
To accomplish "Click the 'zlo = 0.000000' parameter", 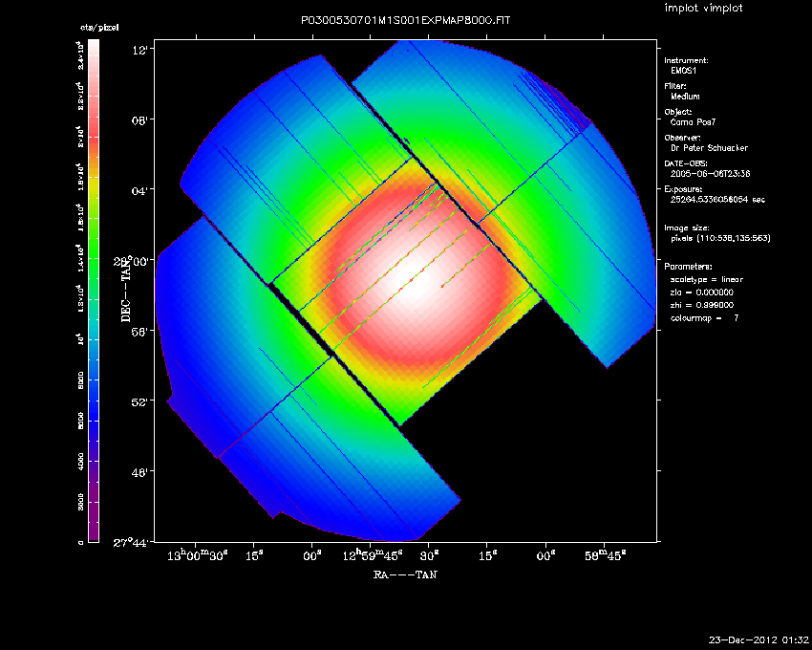I will point(702,292).
